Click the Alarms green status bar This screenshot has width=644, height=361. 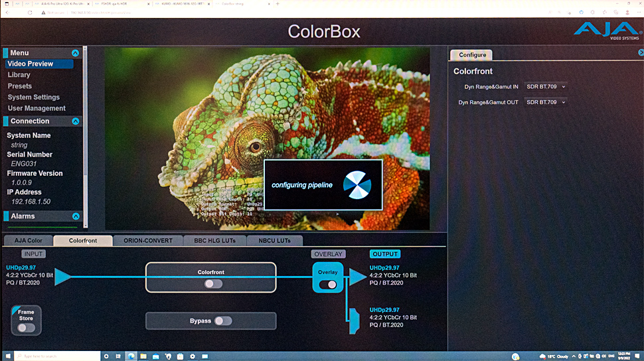pyautogui.click(x=42, y=227)
